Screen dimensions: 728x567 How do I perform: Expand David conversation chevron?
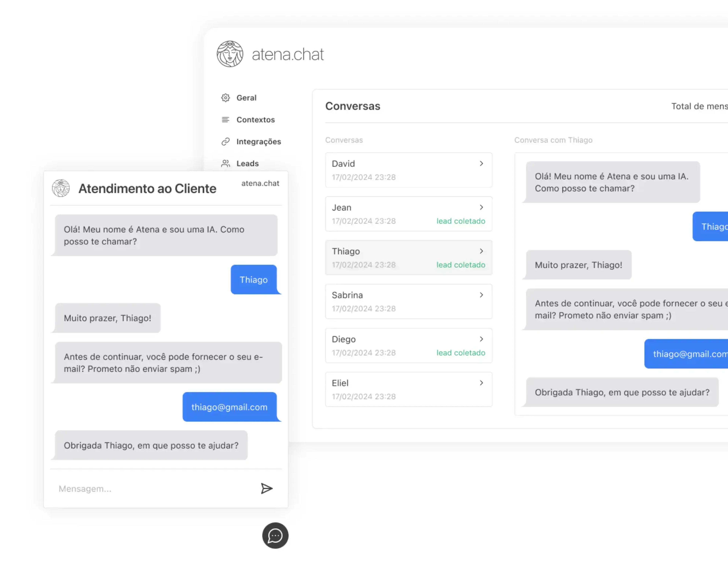481,164
